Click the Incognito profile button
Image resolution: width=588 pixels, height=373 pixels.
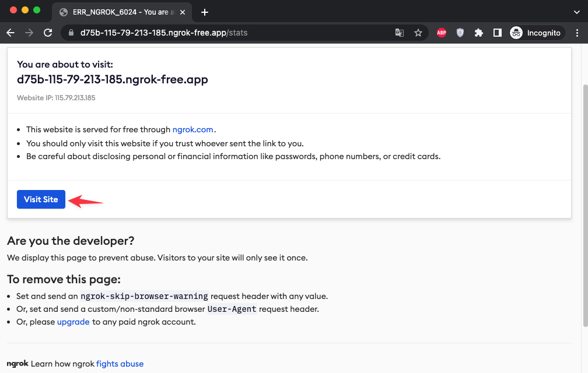tap(537, 33)
